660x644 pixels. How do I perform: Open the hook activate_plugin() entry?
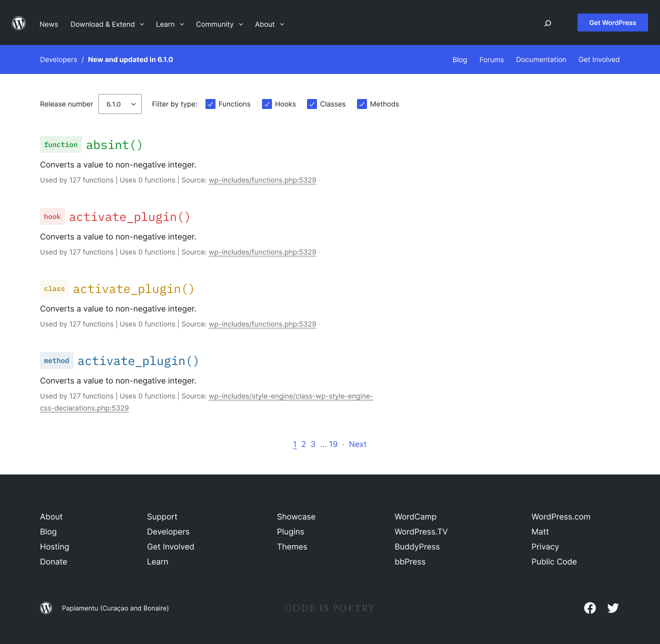point(129,216)
